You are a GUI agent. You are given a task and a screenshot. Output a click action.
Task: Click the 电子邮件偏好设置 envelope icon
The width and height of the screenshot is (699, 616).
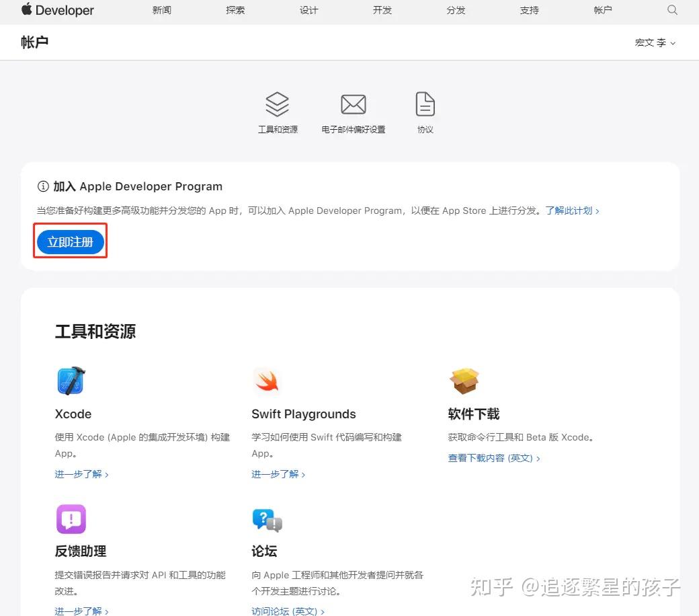click(354, 104)
